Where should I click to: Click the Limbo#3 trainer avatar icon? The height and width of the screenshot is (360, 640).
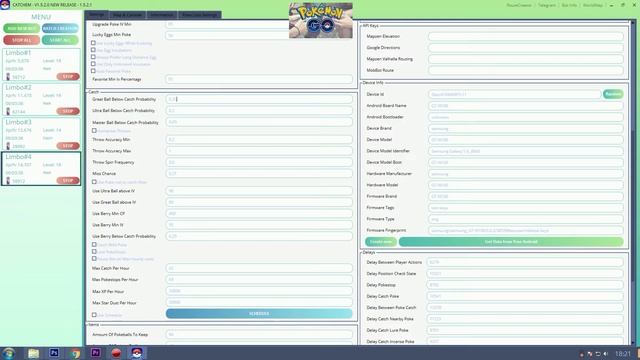pyautogui.click(x=8, y=146)
